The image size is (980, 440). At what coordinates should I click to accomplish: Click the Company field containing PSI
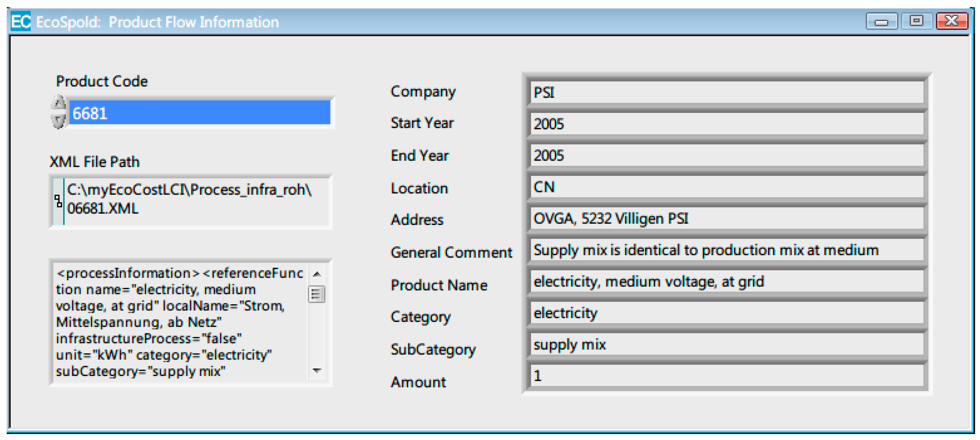pyautogui.click(x=727, y=92)
